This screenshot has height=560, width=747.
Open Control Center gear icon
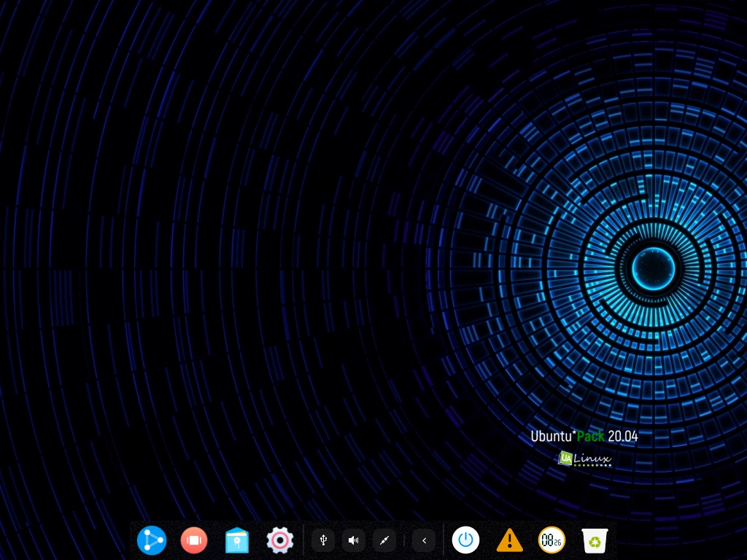click(x=279, y=540)
